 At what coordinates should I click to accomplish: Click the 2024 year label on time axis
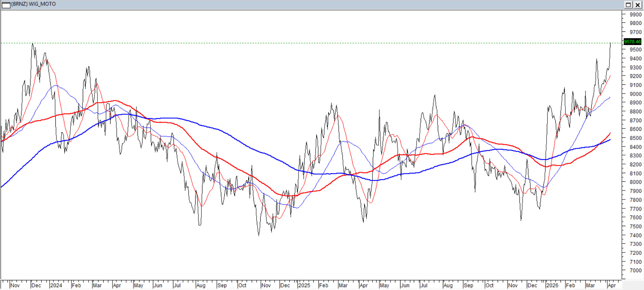[56, 285]
